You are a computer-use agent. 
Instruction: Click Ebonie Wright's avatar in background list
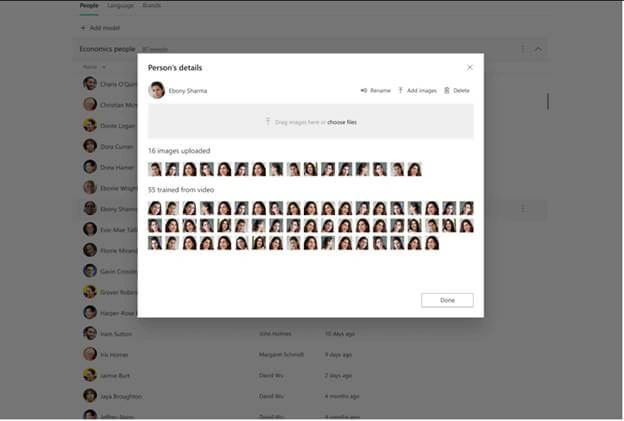tap(90, 187)
